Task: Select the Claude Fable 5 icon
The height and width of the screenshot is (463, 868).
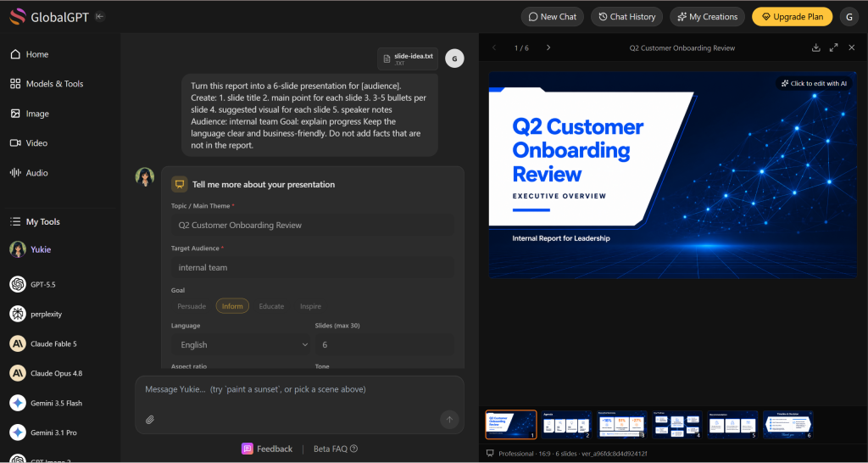Action: click(18, 343)
